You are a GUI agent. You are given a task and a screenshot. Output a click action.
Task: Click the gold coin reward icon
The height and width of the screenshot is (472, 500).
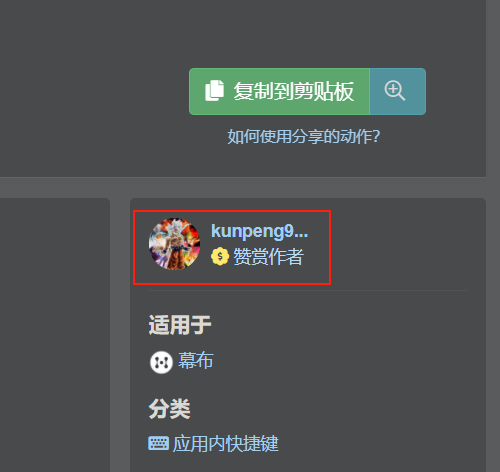[x=220, y=256]
